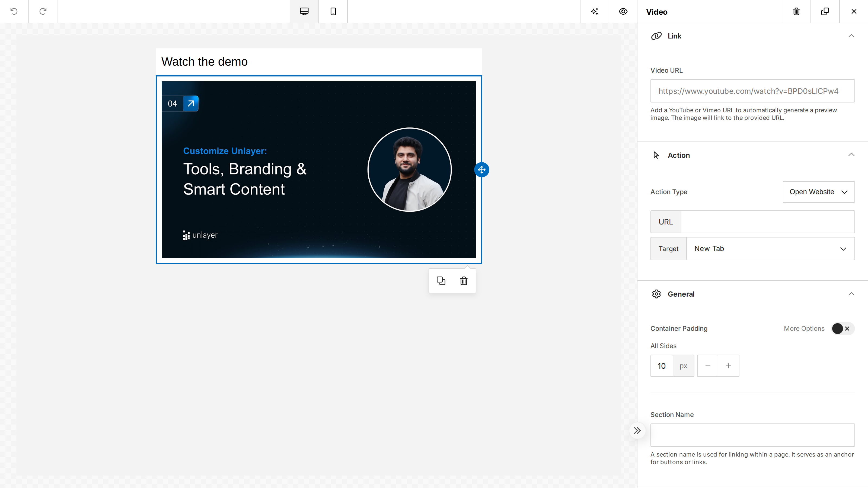Click the Action URL input field
This screenshot has width=868, height=488.
(768, 221)
